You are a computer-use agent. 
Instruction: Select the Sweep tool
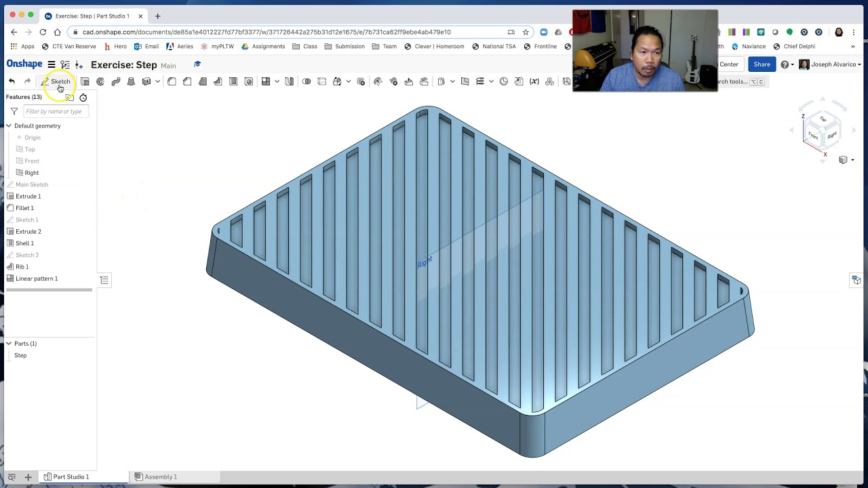116,81
